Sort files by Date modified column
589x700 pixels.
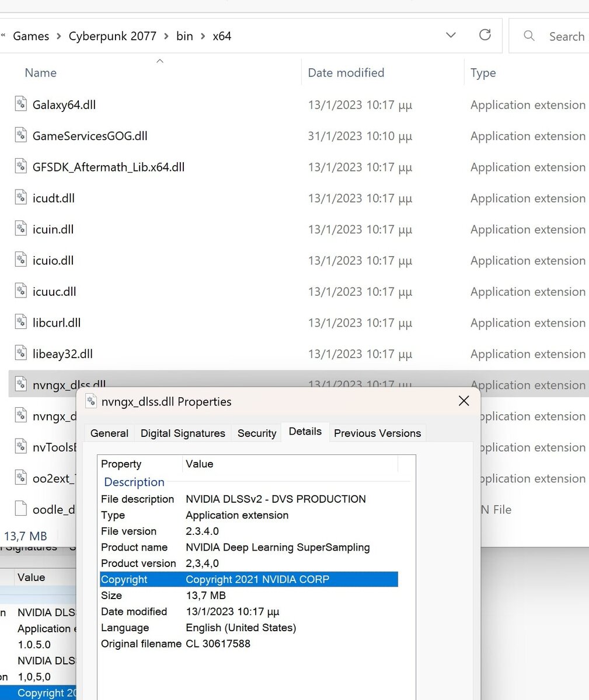coord(346,73)
